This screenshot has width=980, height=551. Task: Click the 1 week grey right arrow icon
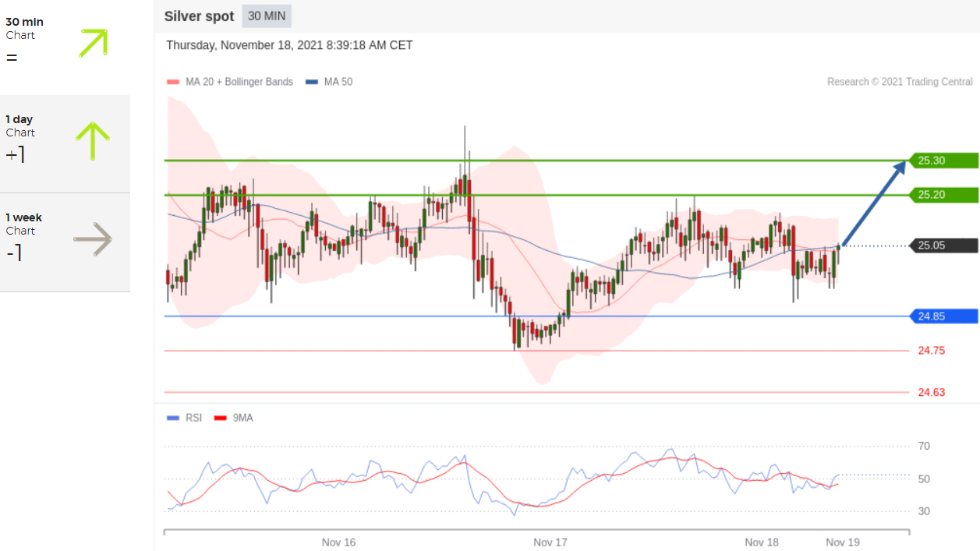pos(93,239)
